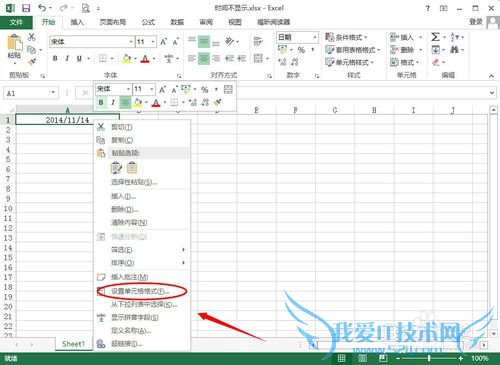
Task: Toggle center horizontal alignment in ribbon
Action: pos(204,59)
